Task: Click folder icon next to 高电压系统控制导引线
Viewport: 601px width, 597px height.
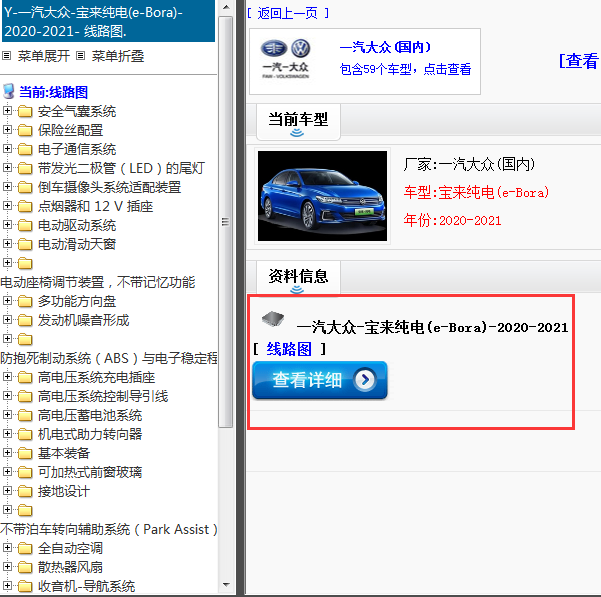Action: coord(25,396)
